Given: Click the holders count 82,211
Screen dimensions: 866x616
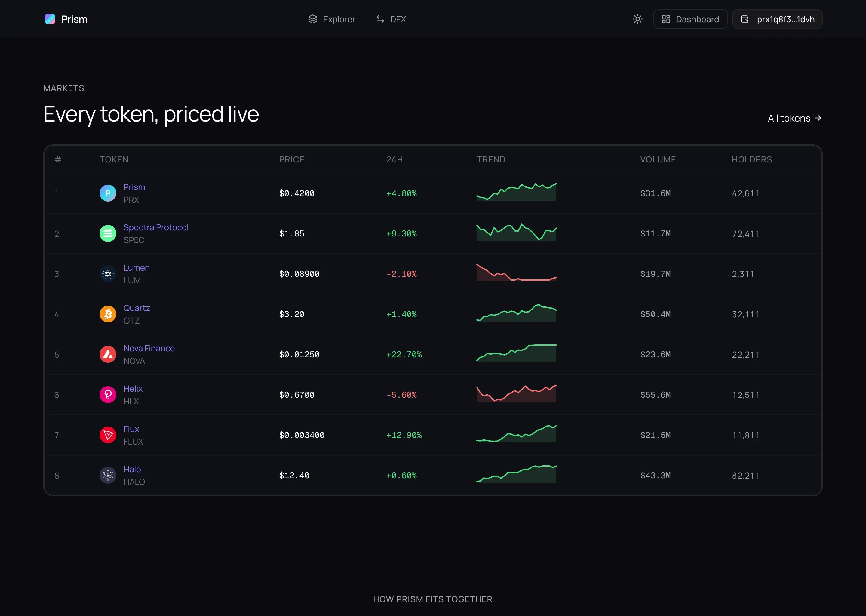Looking at the screenshot, I should pyautogui.click(x=745, y=476).
